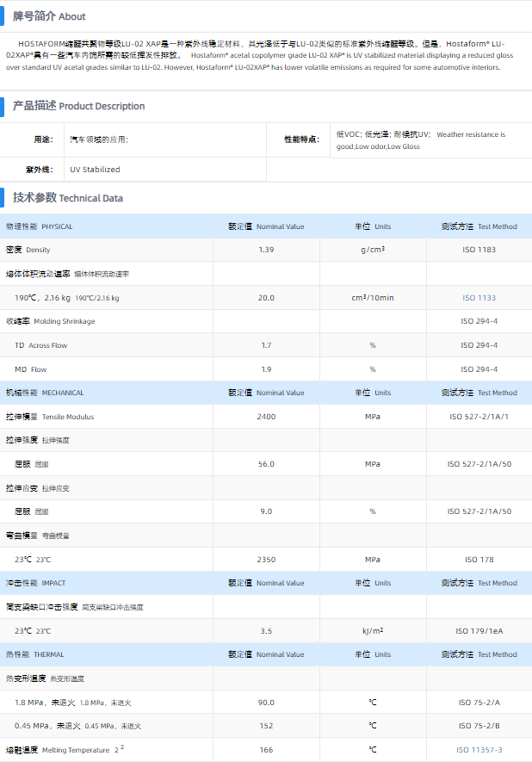Screen dimensions: 532x762
Task: Open the ISO 527-2/1A/1 test method
Action: [479, 417]
